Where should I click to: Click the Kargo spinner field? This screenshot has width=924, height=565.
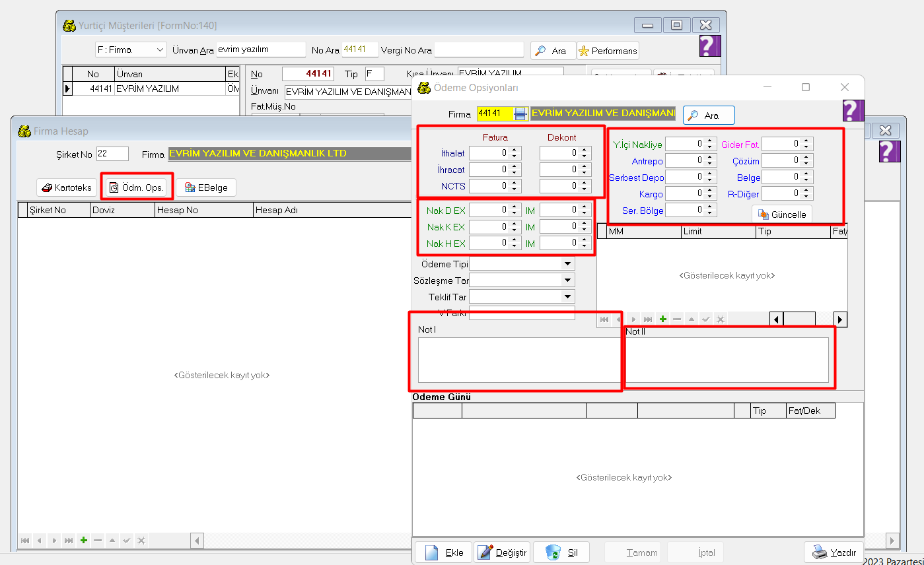[691, 194]
